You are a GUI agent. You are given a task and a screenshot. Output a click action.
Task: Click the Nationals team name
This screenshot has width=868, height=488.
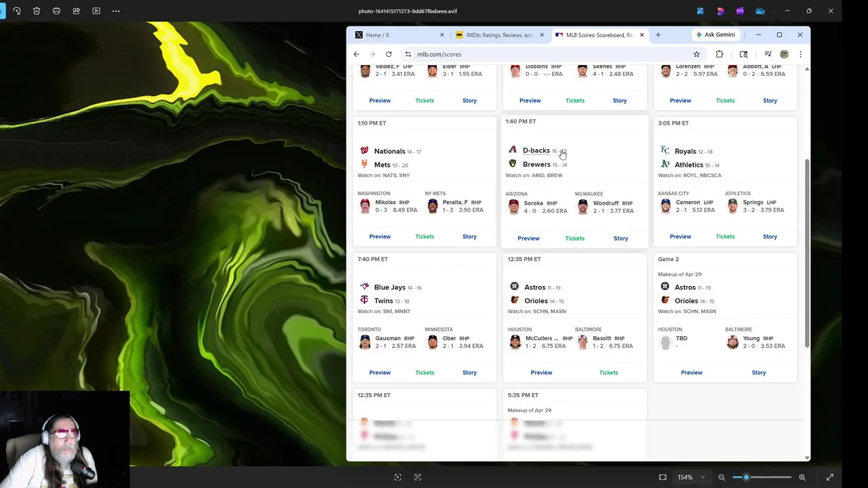tap(389, 152)
